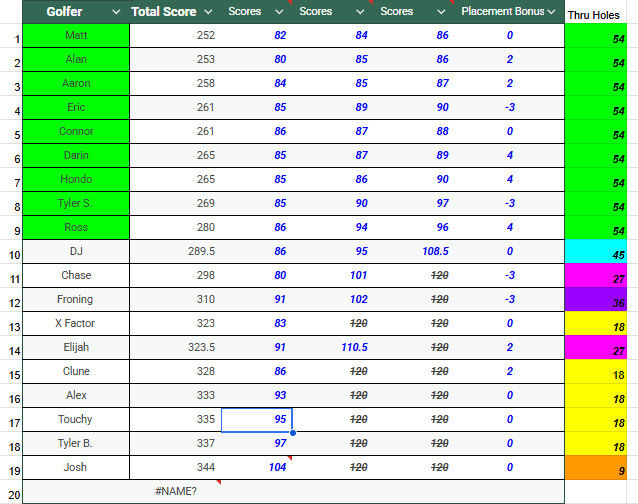Select the DJ golfer cell
The height and width of the screenshot is (504, 638).
tap(76, 251)
